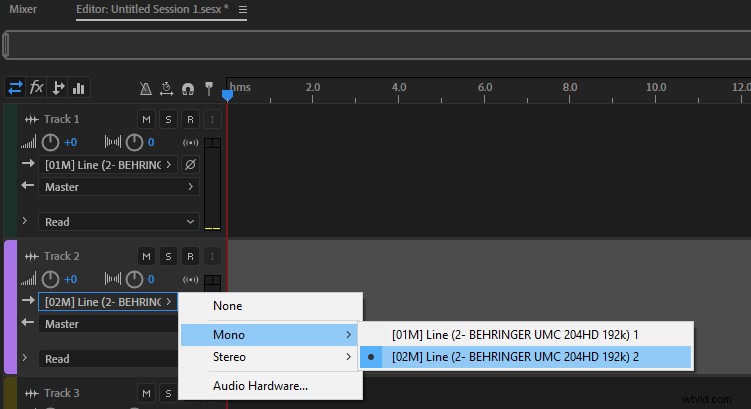
Task: Open the Stereo submenu
Action: [x=270, y=357]
